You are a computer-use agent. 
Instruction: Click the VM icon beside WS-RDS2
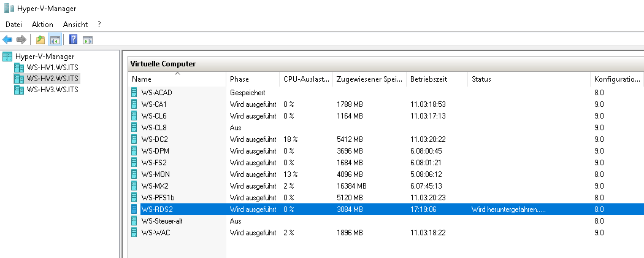coord(134,209)
